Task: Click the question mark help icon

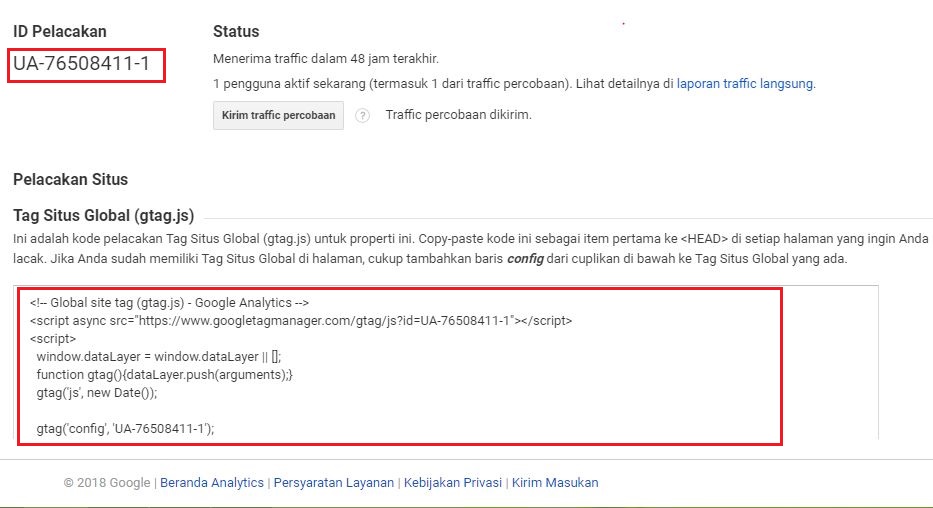Action: tap(363, 116)
